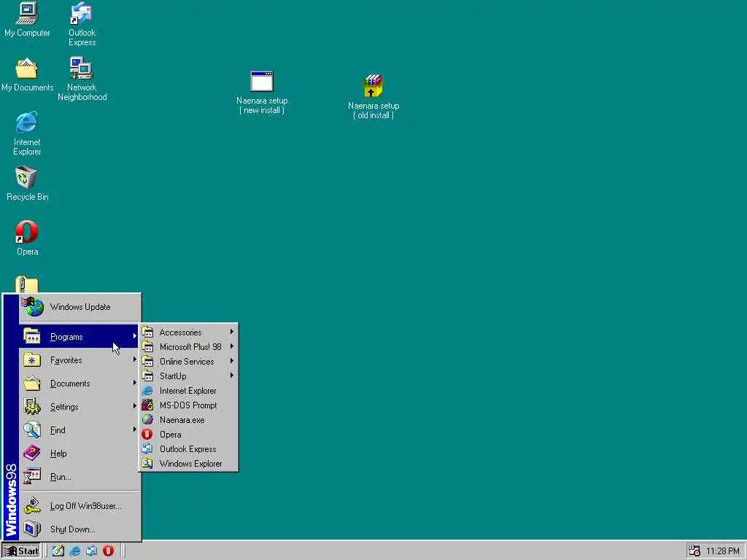Click Online Services folder icon

coord(147,362)
